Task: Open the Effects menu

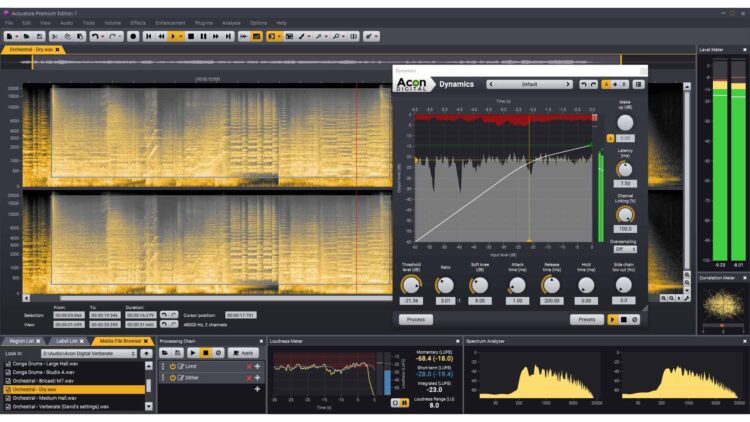Action: coord(138,22)
